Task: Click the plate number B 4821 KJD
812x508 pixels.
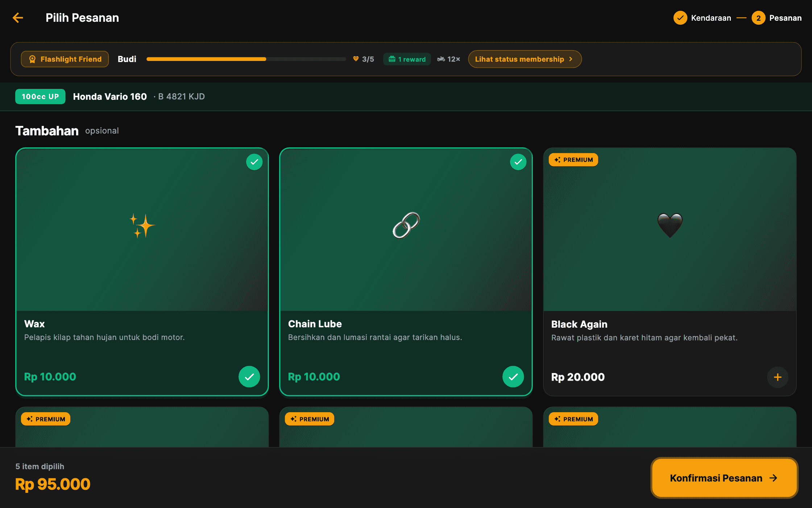Action: coord(181,97)
